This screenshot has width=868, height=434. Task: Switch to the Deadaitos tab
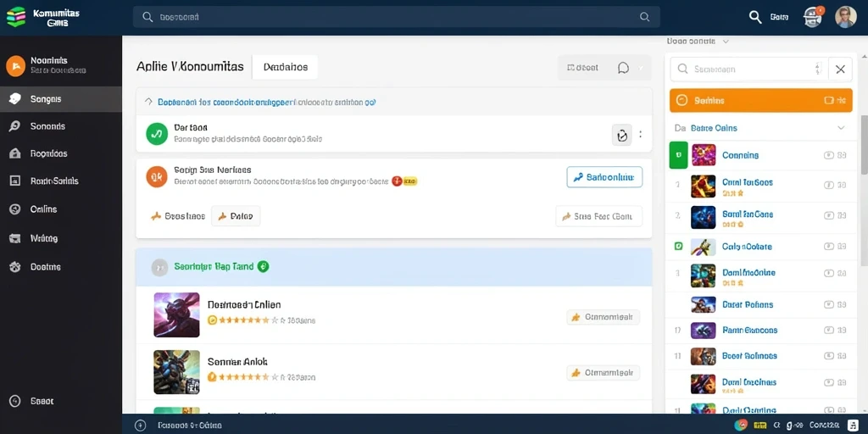285,68
